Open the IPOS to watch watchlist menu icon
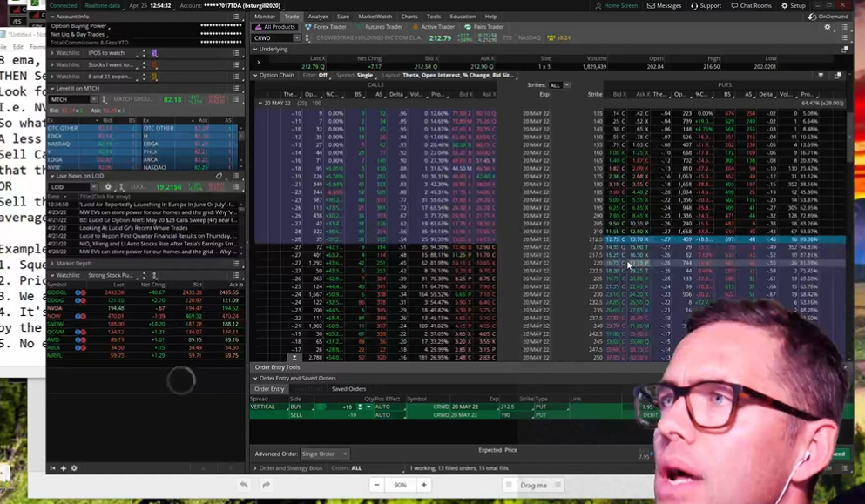The image size is (865, 504). point(236,53)
